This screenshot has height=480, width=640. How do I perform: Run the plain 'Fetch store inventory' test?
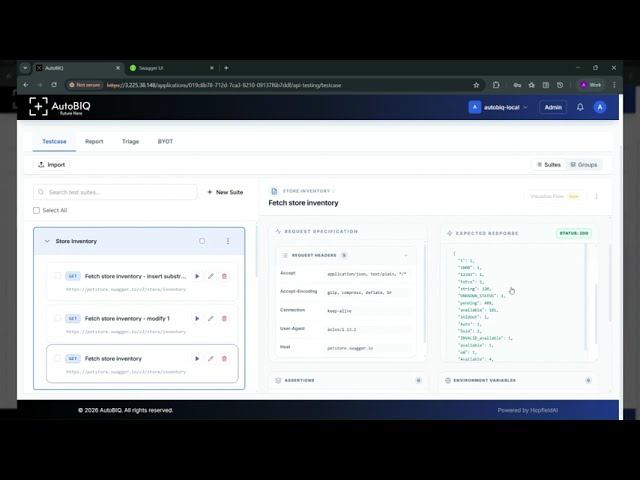click(197, 359)
